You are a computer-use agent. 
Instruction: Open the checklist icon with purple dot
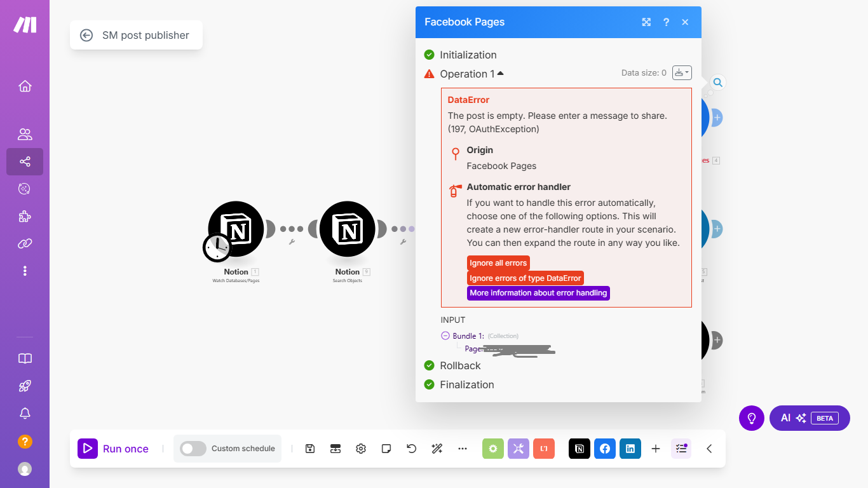681,449
